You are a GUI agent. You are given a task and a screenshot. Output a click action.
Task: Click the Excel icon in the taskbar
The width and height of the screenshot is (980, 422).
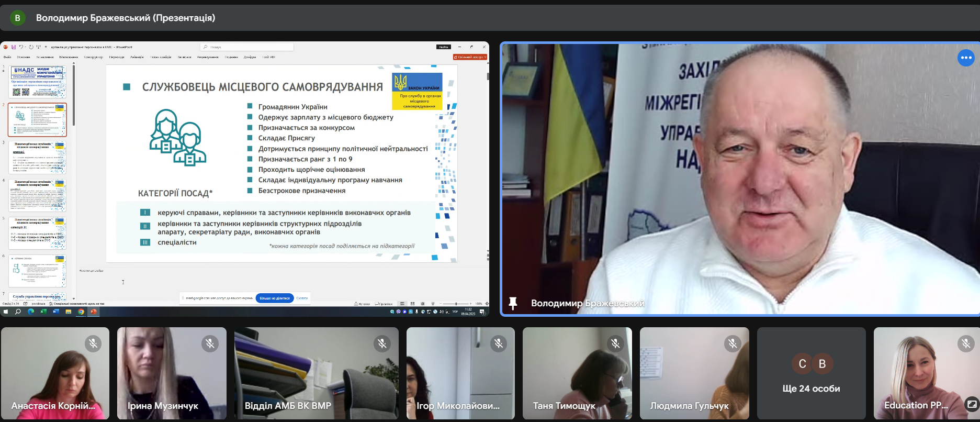(x=43, y=312)
